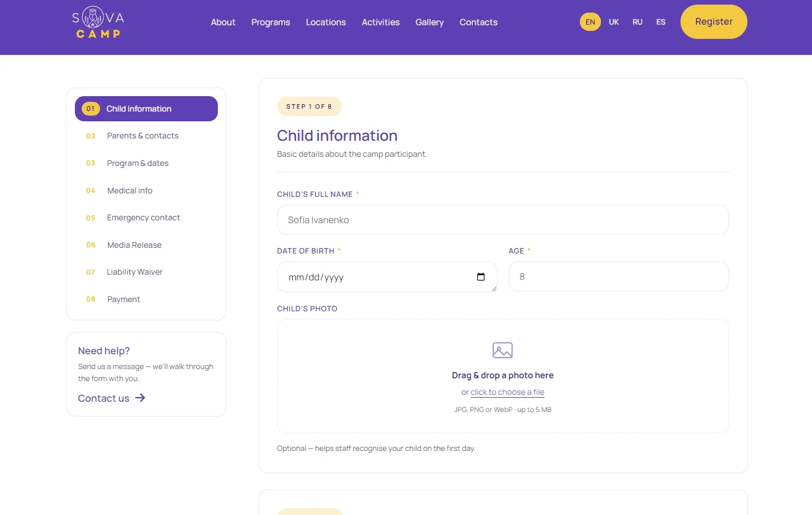Viewport: 812px width, 515px height.
Task: Switch language to EN
Action: 590,22
